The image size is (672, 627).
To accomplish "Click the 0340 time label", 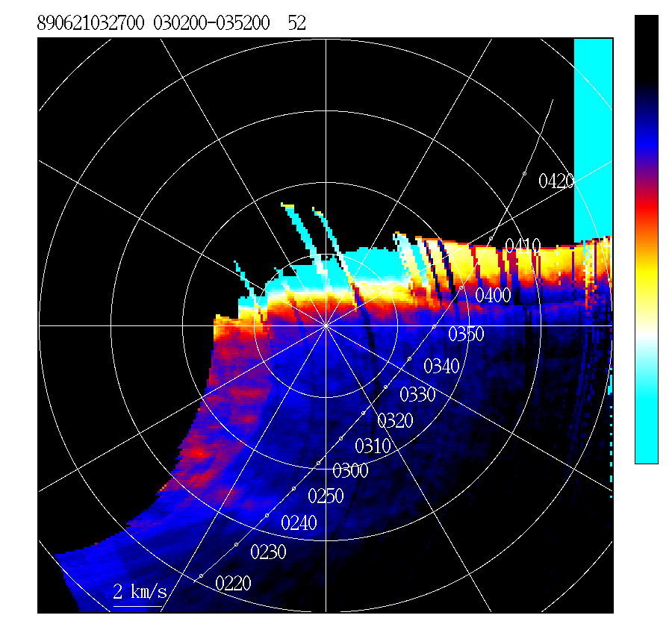I will (441, 366).
